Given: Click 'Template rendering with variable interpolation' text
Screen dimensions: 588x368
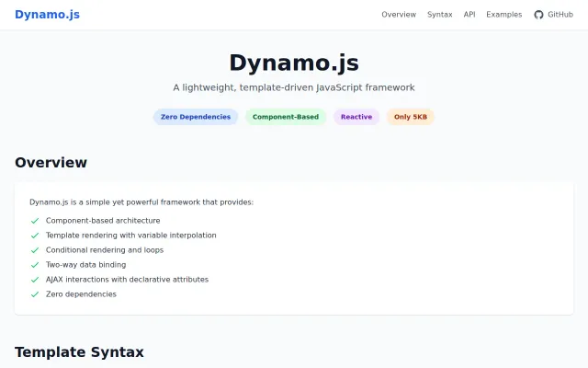Looking at the screenshot, I should tap(131, 236).
